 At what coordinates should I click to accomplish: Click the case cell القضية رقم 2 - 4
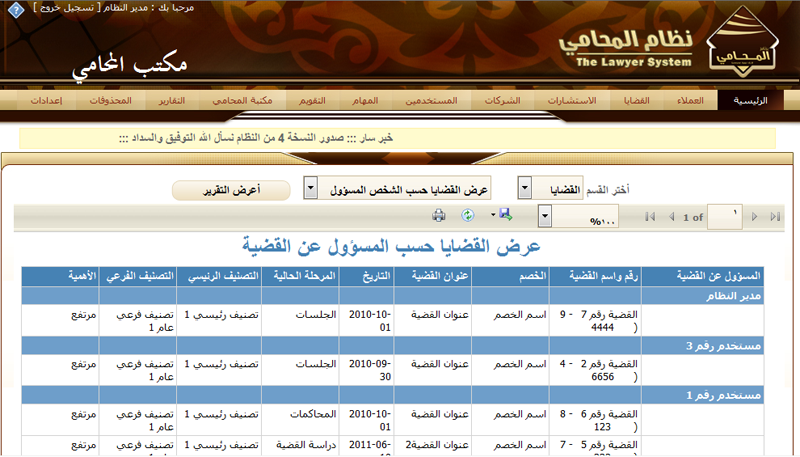(x=595, y=370)
